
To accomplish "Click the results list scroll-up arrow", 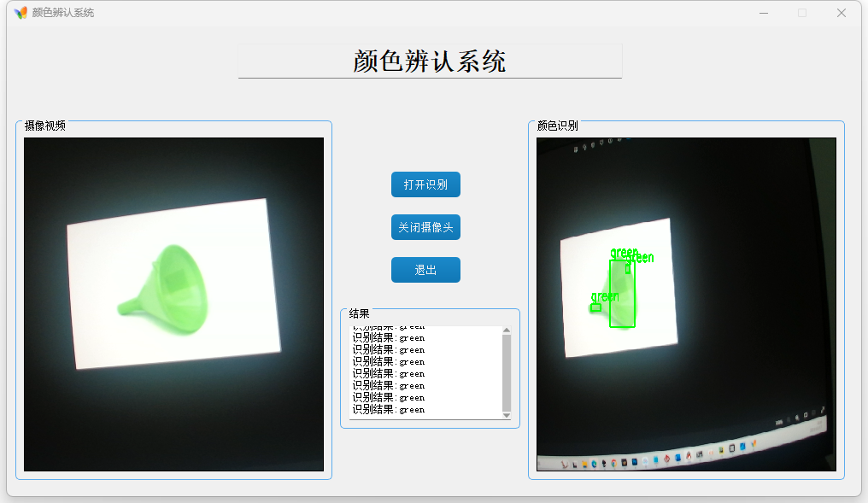I will pos(507,330).
